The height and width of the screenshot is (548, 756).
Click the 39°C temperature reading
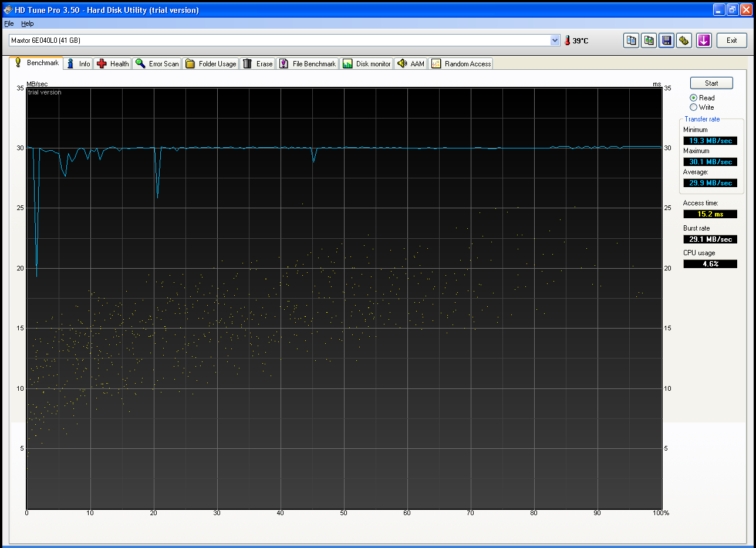click(x=580, y=41)
